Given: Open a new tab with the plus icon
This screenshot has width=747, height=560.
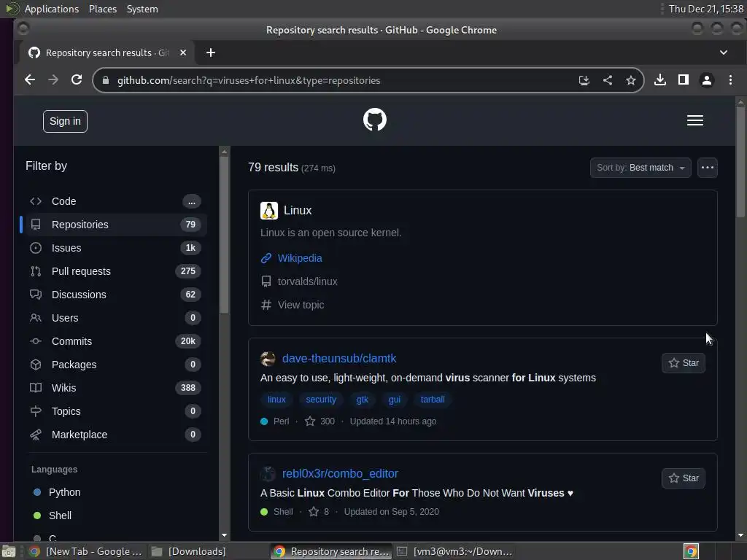Looking at the screenshot, I should [x=211, y=52].
